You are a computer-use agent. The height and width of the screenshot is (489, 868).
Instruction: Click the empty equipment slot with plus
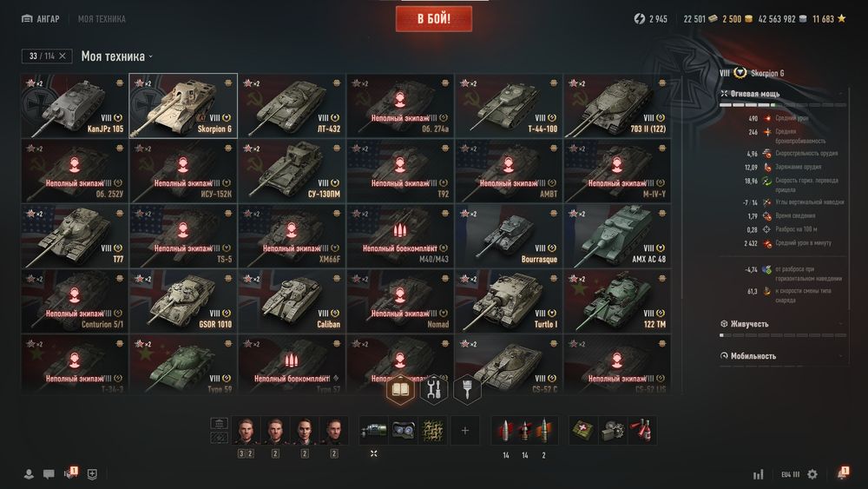tap(465, 430)
